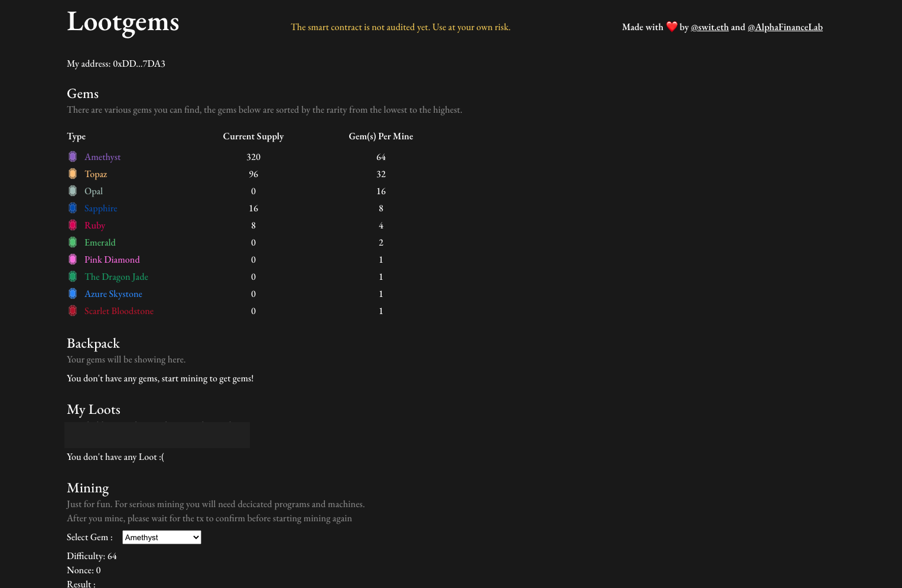Click the Topaz gem icon

[x=73, y=174]
